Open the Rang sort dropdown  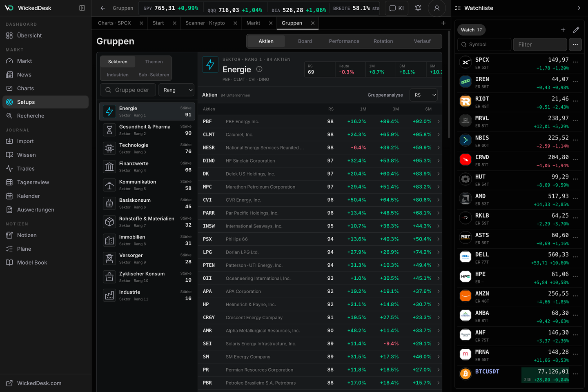tap(176, 90)
